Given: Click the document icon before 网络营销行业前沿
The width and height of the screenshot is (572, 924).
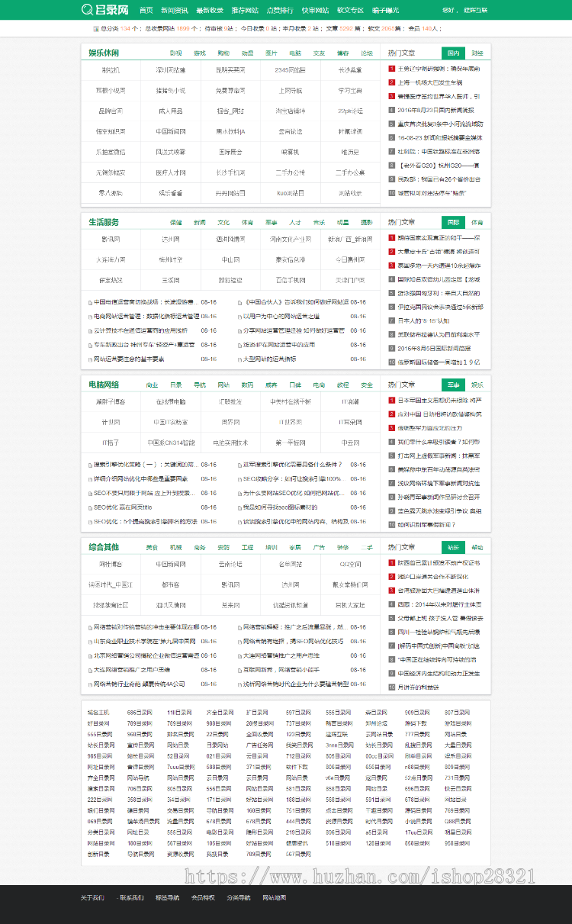Looking at the screenshot, I should point(89,684).
